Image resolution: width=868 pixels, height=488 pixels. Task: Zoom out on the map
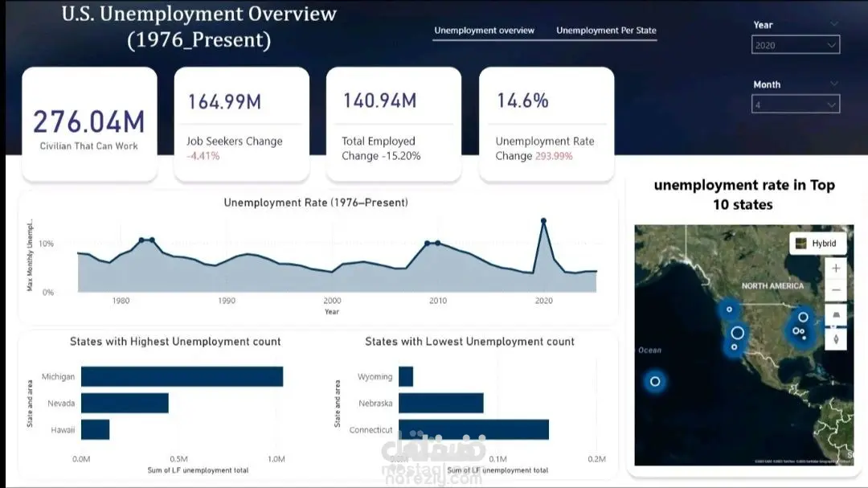[836, 290]
